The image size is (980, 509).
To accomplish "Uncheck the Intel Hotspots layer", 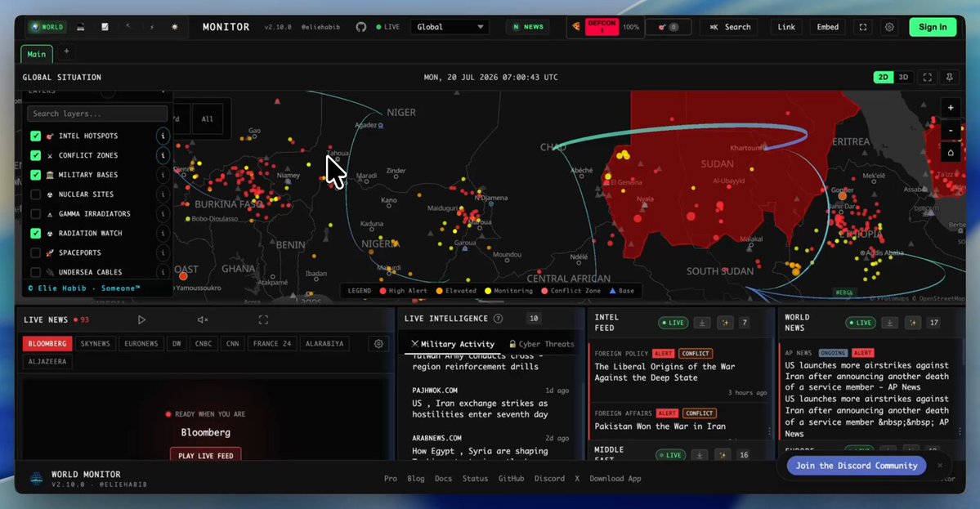I will (36, 136).
